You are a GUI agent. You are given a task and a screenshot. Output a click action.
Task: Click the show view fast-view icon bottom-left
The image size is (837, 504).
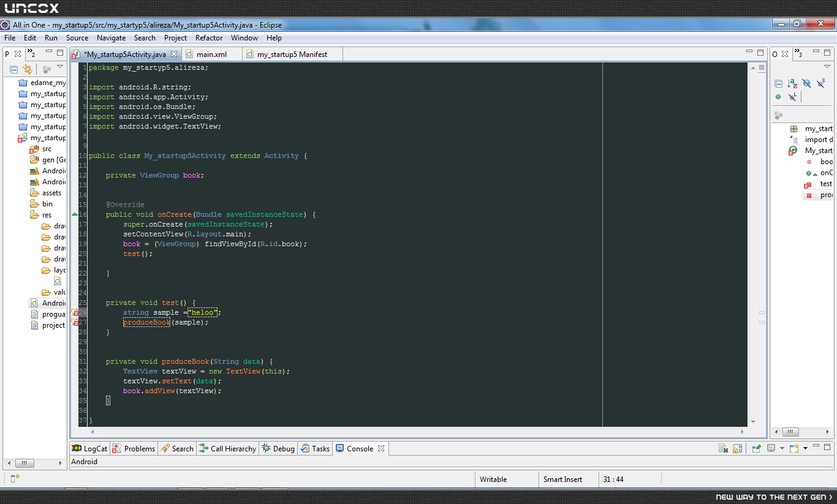click(x=15, y=478)
